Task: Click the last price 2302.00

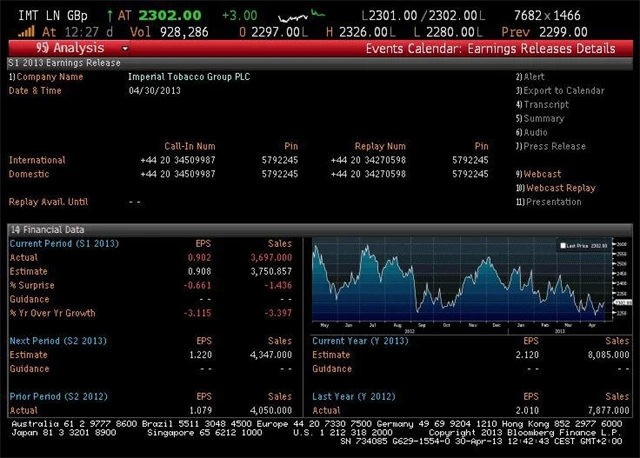Action: click(170, 16)
